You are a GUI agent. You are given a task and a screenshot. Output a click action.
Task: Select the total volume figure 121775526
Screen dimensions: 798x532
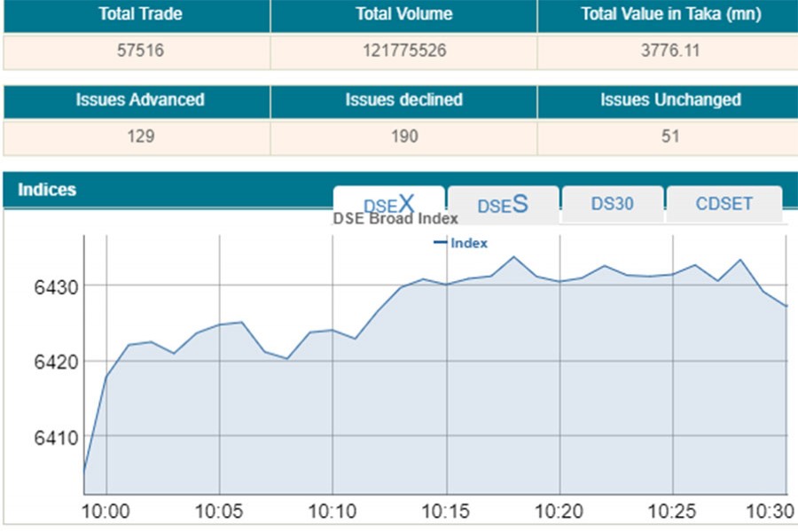click(x=403, y=51)
